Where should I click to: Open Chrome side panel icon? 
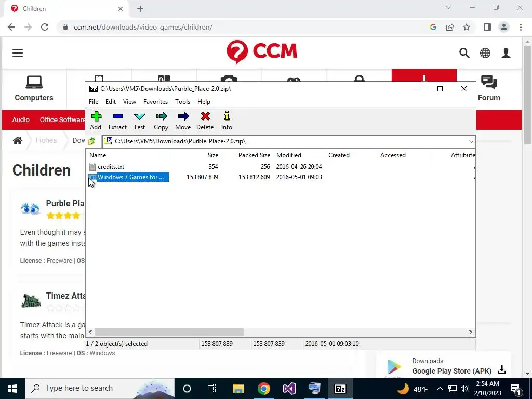(487, 27)
